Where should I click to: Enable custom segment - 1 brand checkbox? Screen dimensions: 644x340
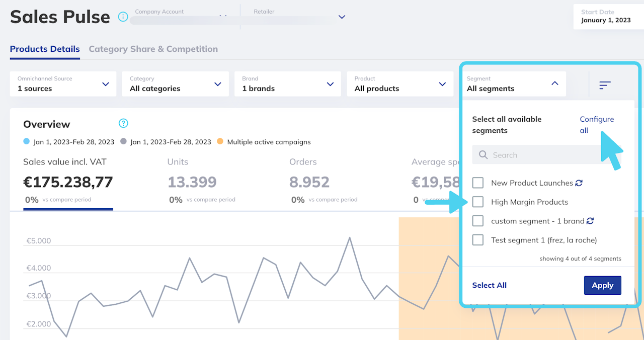pos(478,221)
